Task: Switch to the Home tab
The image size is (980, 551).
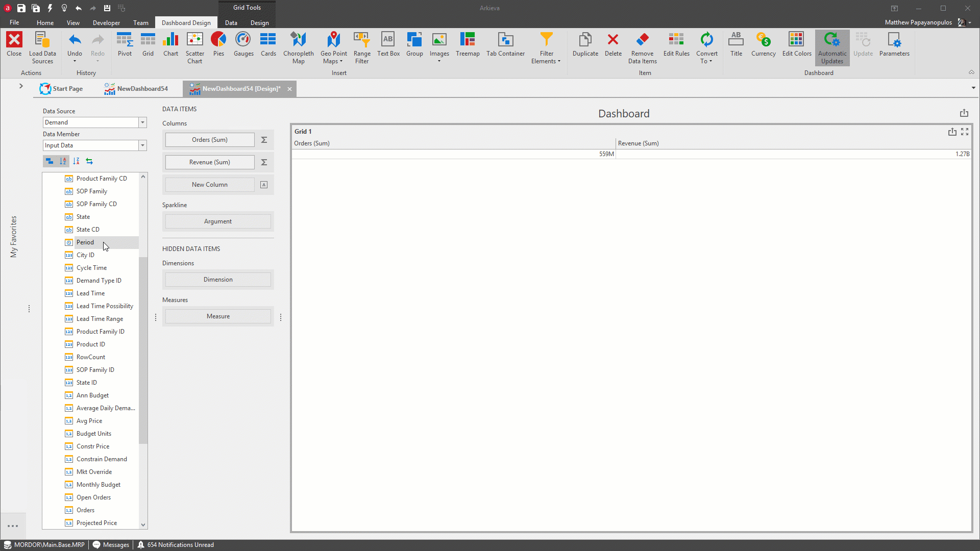Action: pyautogui.click(x=45, y=22)
